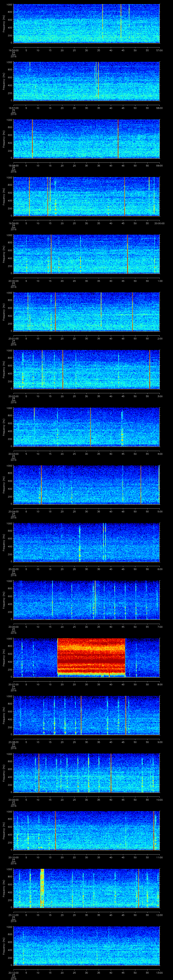Click the 20:00:00 end label of the 19:59 panel
The image size is (173, 980).
160,223
